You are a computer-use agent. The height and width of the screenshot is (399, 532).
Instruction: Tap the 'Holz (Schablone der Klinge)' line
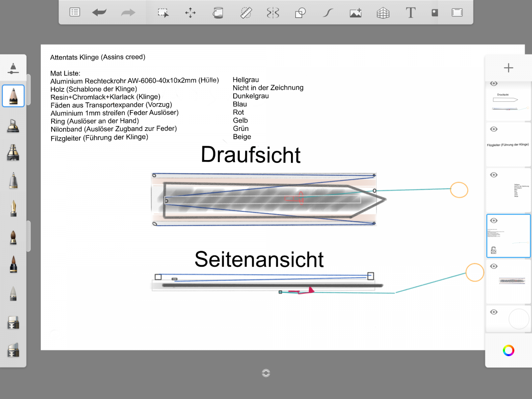(x=94, y=89)
